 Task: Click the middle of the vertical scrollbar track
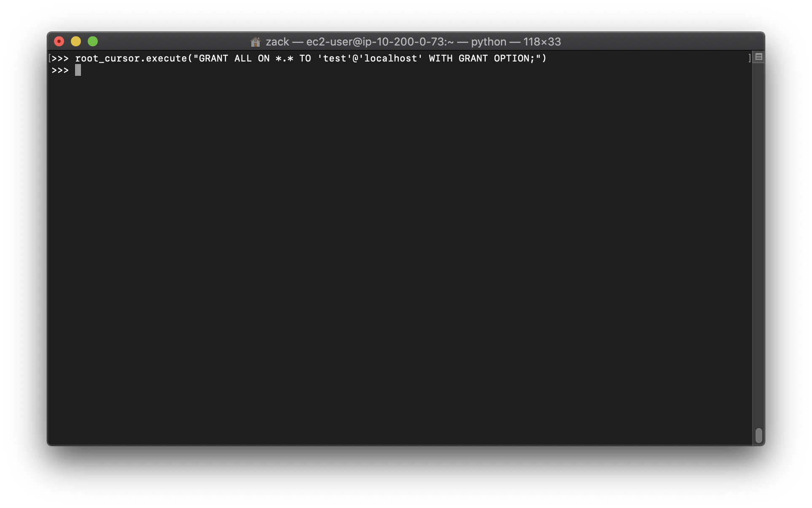click(x=758, y=249)
